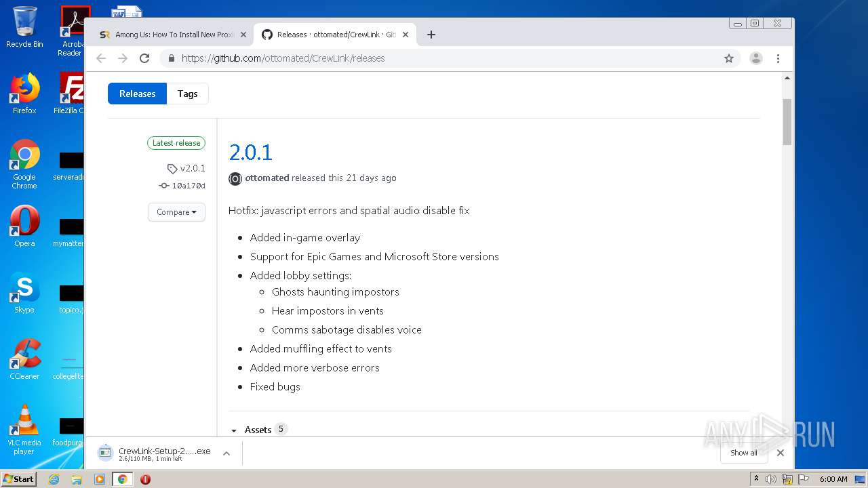Open Skype desktop shortcut
This screenshot has width=868, height=488.
click(24, 293)
